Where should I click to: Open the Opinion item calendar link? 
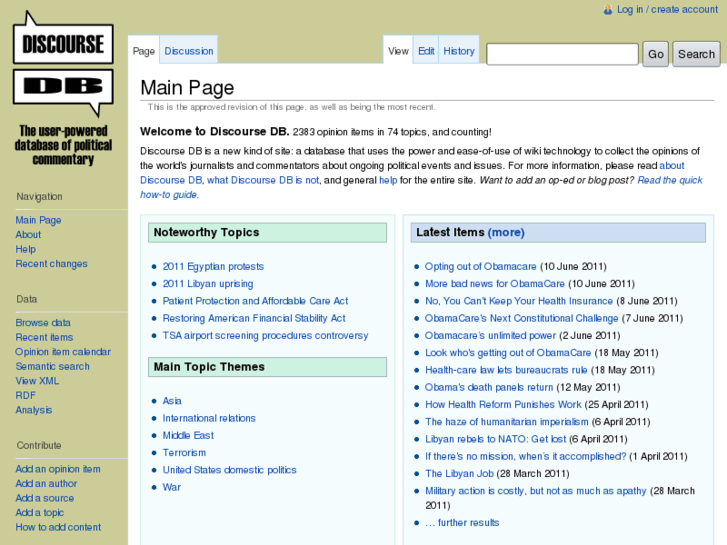pos(63,352)
